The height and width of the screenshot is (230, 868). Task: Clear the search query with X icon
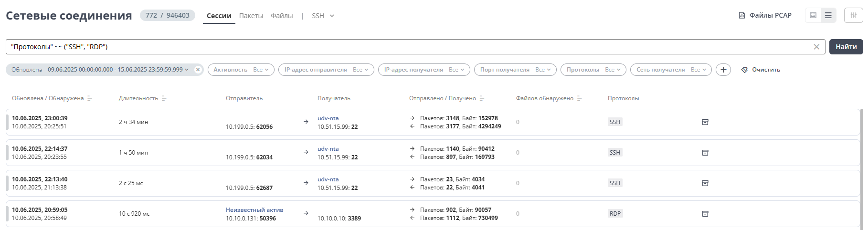(x=816, y=47)
